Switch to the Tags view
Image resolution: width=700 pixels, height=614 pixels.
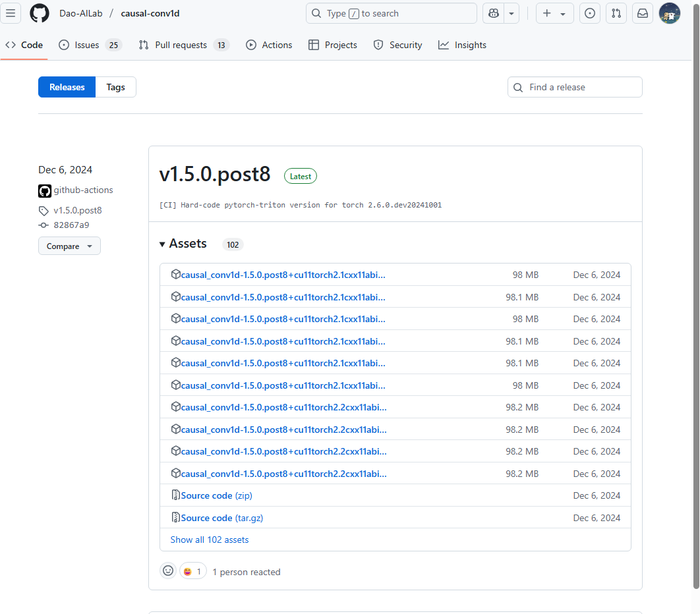click(115, 86)
